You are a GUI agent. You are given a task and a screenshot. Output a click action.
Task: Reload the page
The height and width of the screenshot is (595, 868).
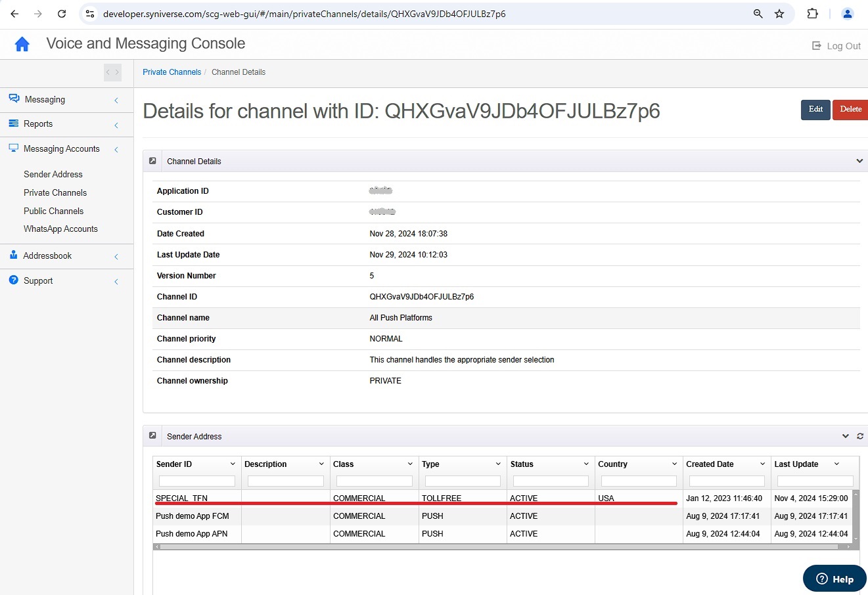pyautogui.click(x=62, y=14)
